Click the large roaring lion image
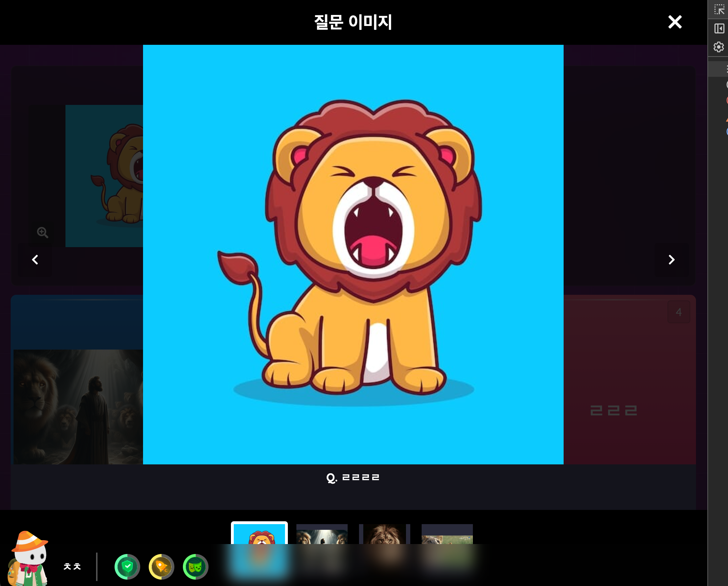This screenshot has height=586, width=728. pyautogui.click(x=353, y=255)
